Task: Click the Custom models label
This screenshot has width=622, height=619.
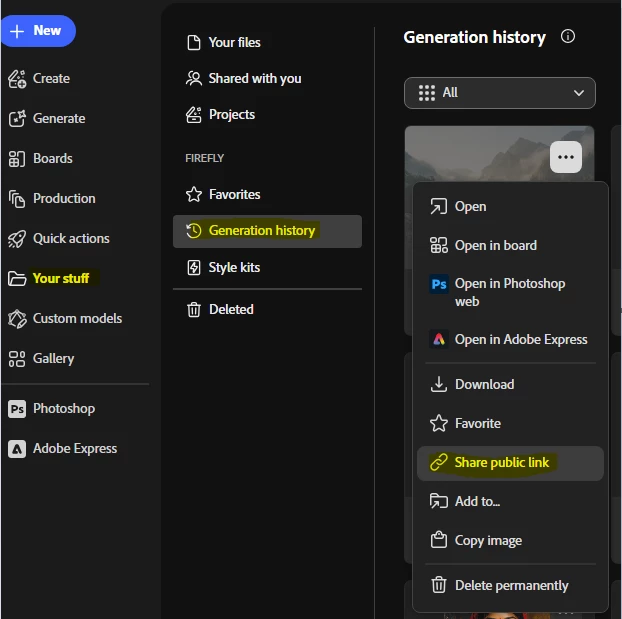Action: 77,319
